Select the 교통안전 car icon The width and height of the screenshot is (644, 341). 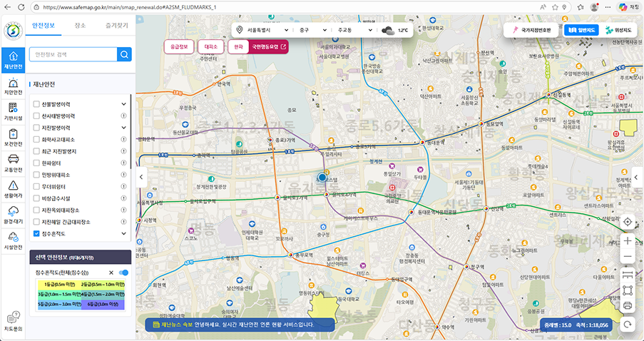(x=12, y=163)
